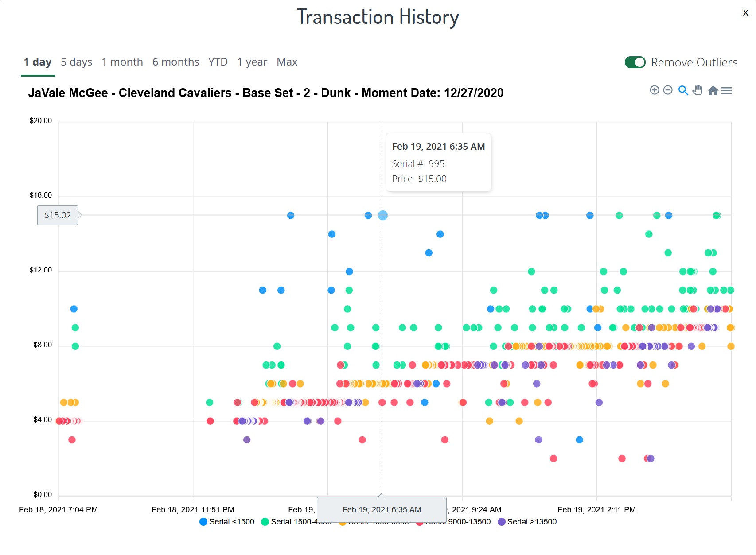
Task: Toggle the Serial 9000-13500 legend series
Action: (454, 522)
